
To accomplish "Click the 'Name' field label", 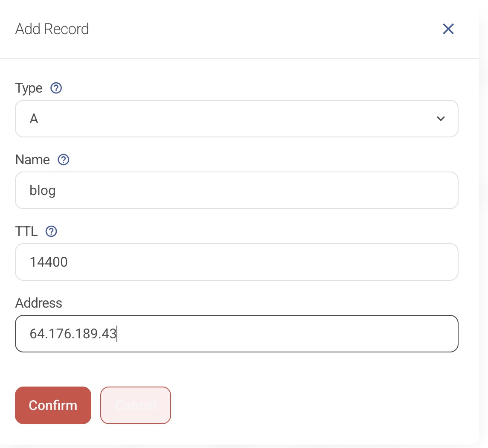I will pos(32,160).
